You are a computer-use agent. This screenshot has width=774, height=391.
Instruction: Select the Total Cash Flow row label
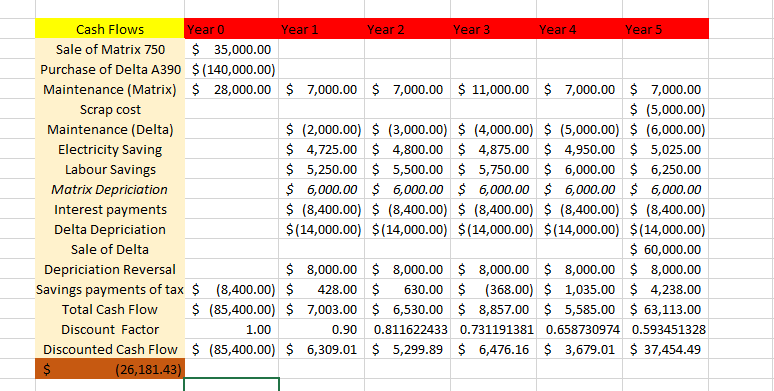(110, 310)
